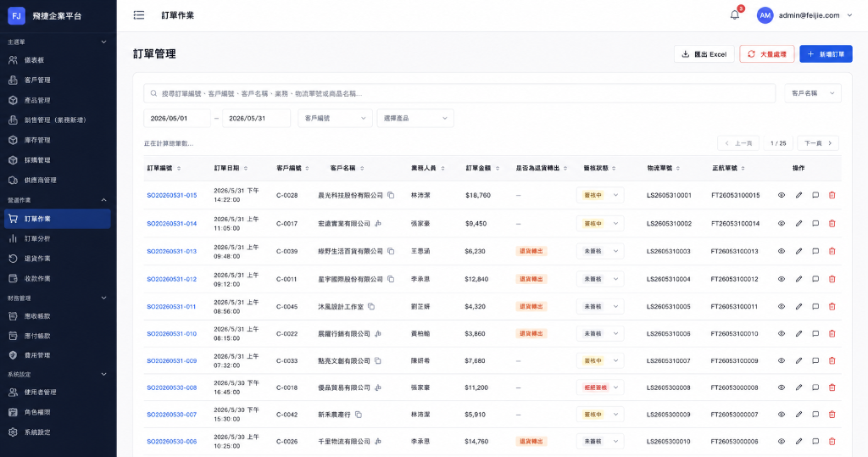
Task: Collapse the 營運作業 sidebar section
Action: pos(103,201)
